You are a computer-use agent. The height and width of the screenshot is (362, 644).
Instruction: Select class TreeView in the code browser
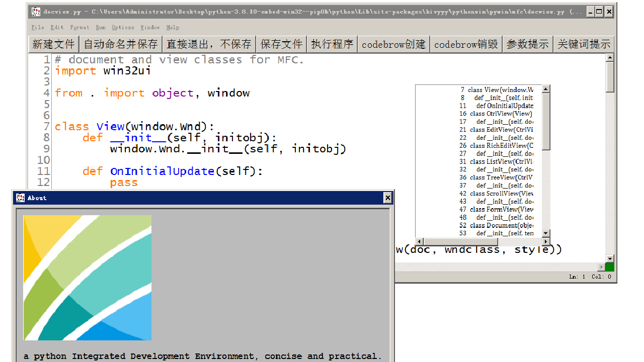[x=501, y=177]
